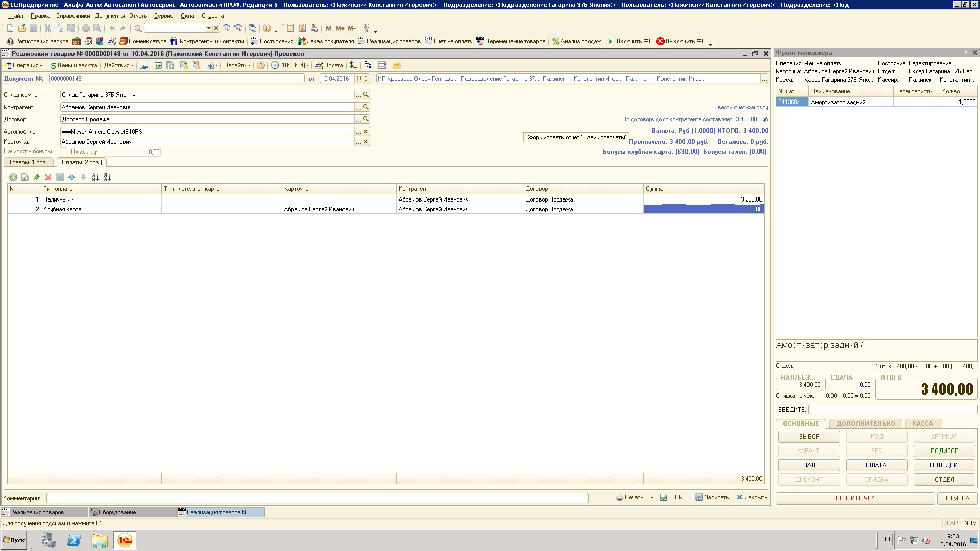
Task: Click the Пуск start button
Action: pos(14,540)
